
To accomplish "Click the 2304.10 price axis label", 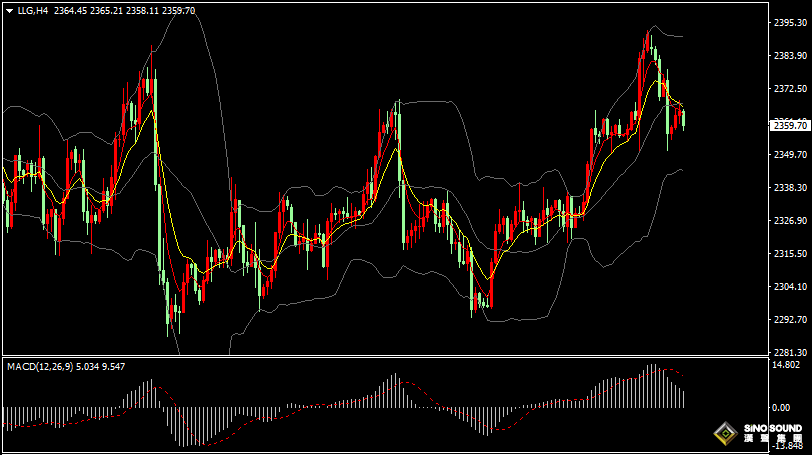I will coord(789,287).
